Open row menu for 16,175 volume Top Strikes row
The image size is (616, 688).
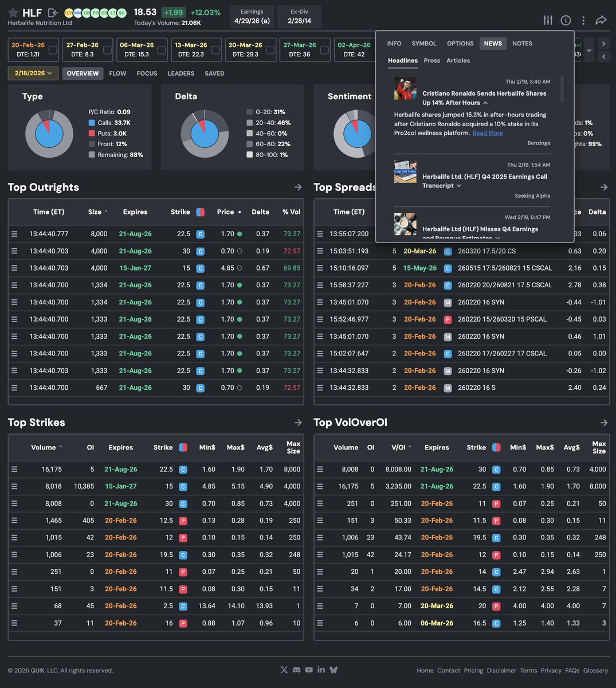point(14,469)
